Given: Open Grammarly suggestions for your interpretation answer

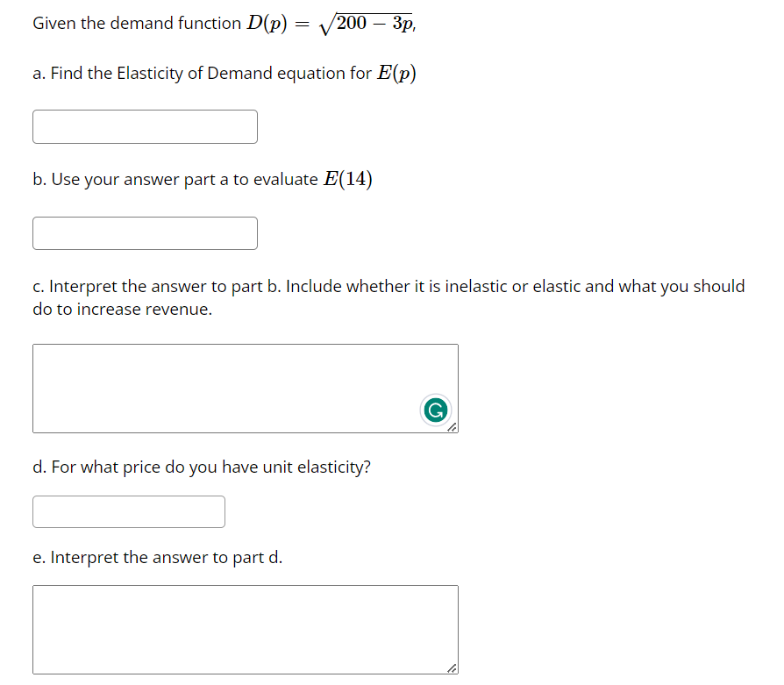Looking at the screenshot, I should (x=436, y=409).
